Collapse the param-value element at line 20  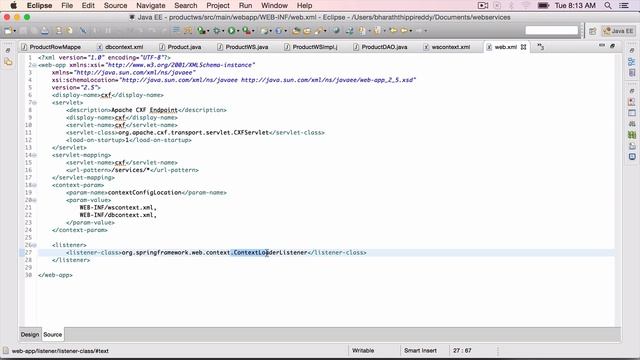[x=35, y=200]
